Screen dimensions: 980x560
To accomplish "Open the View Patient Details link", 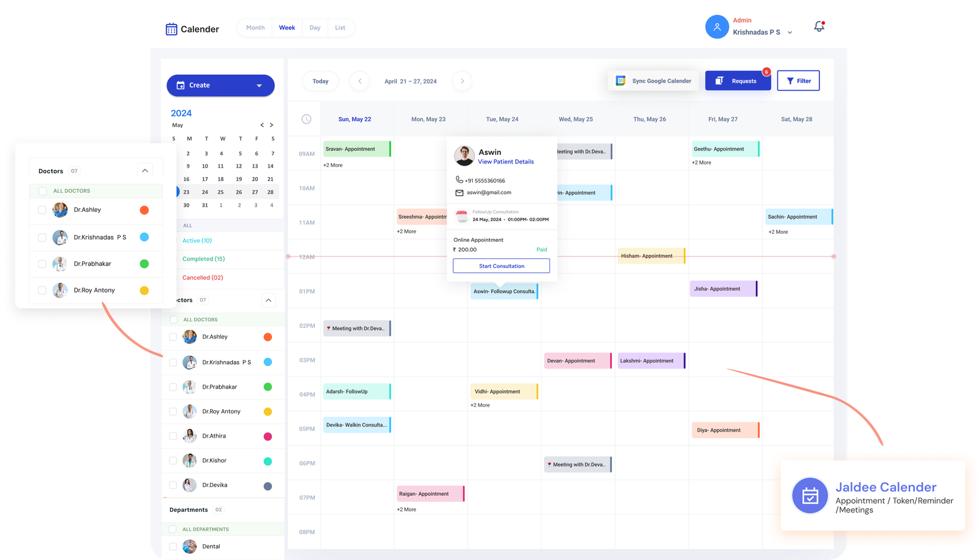I will click(x=505, y=162).
